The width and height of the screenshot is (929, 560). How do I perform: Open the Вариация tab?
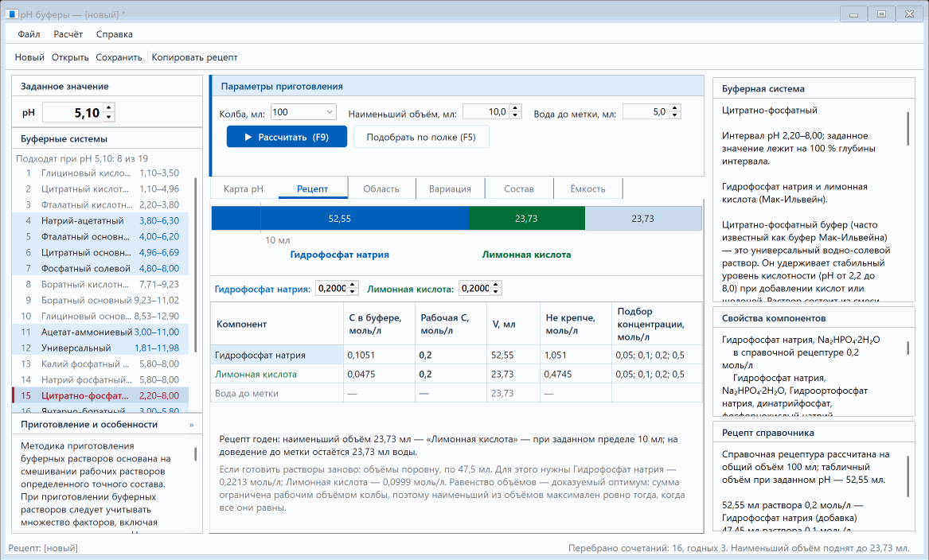click(x=450, y=189)
